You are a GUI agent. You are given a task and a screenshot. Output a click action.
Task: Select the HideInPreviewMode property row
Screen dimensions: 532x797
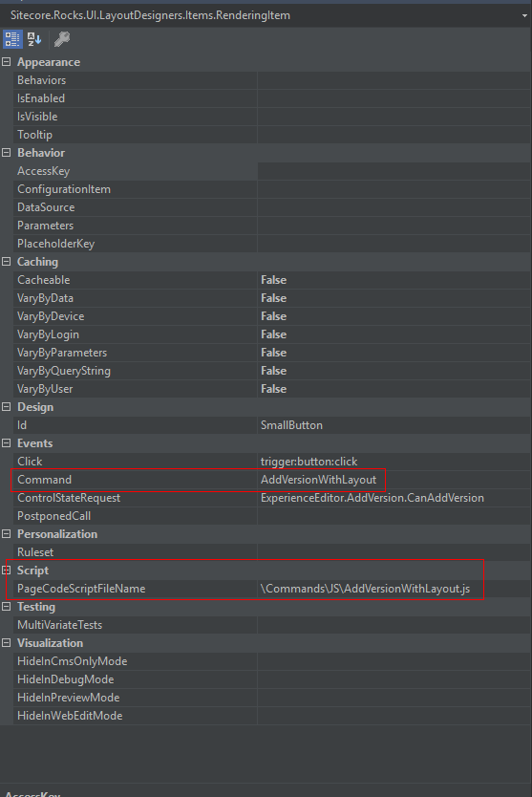click(x=272, y=698)
